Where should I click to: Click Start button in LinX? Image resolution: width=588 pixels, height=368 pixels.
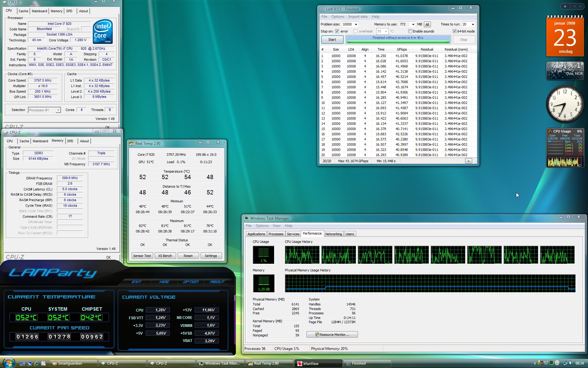pyautogui.click(x=332, y=40)
